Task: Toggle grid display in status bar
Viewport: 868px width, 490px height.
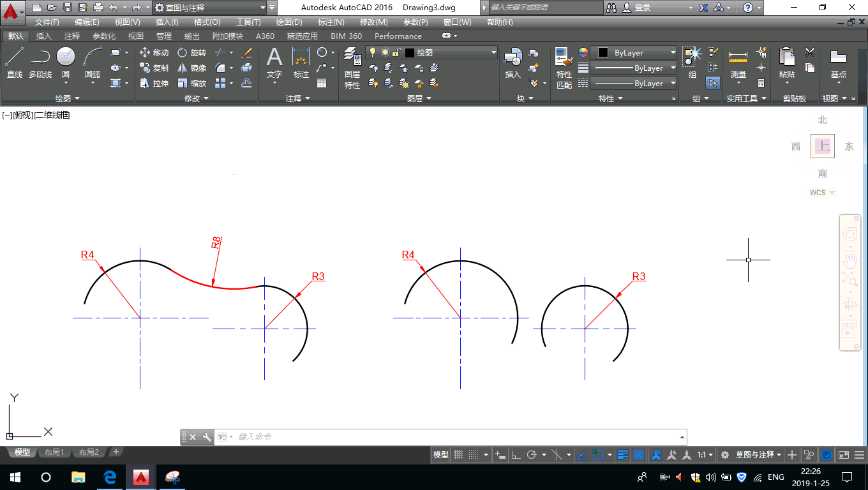Action: pyautogui.click(x=458, y=455)
